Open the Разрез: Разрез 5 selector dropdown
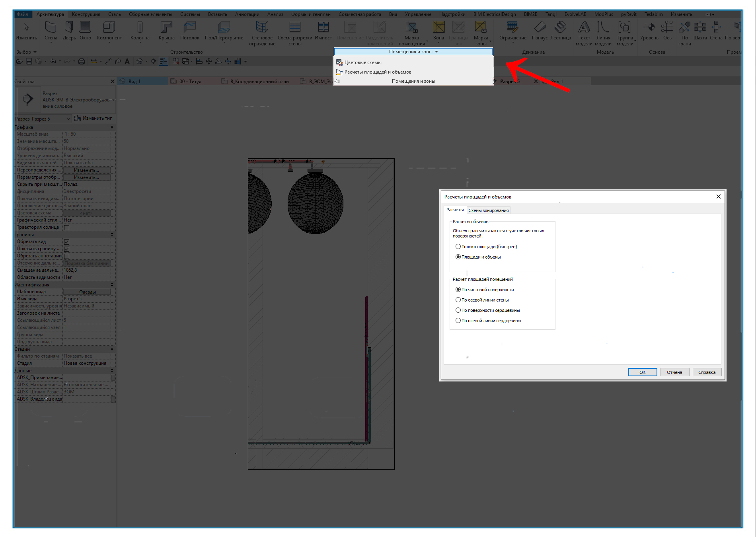The width and height of the screenshot is (756, 537). (x=43, y=119)
